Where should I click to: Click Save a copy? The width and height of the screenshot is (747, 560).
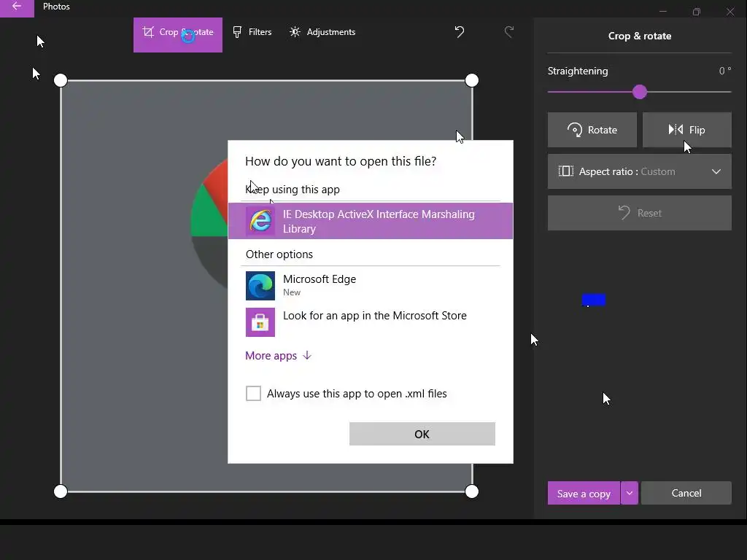point(584,494)
